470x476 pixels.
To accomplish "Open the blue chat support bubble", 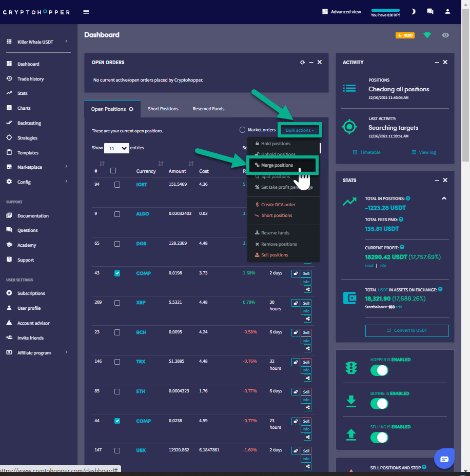I will [444, 458].
